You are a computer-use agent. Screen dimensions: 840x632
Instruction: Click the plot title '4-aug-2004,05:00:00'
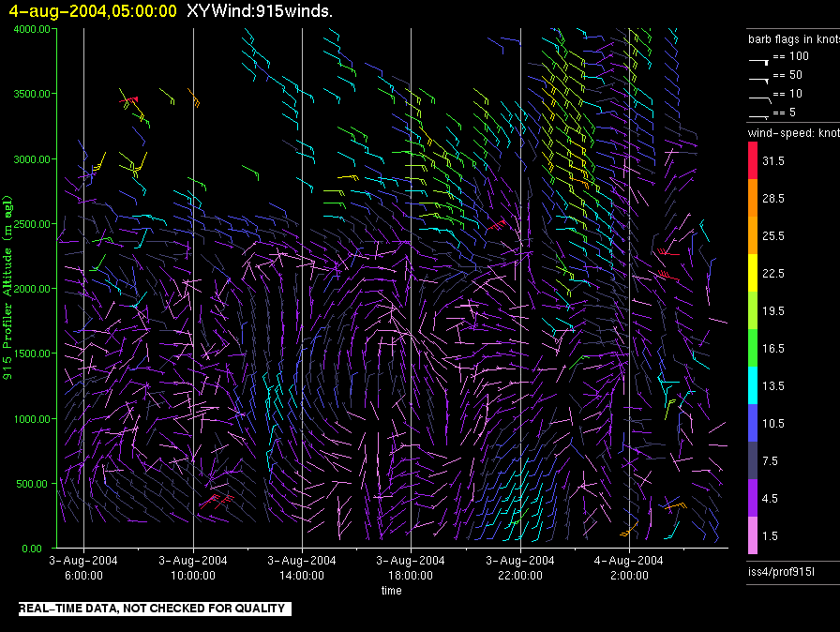click(x=93, y=10)
